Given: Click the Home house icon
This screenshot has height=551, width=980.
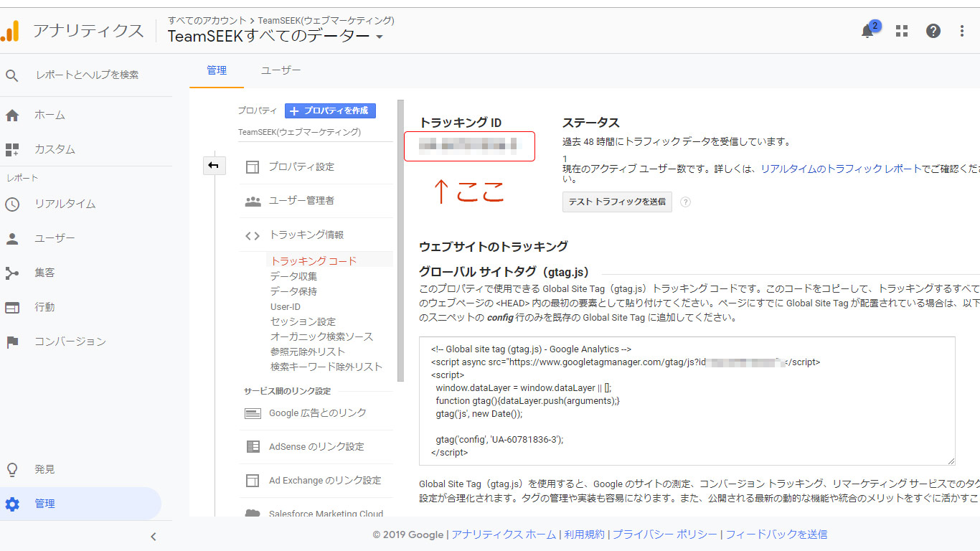Looking at the screenshot, I should click(x=12, y=115).
